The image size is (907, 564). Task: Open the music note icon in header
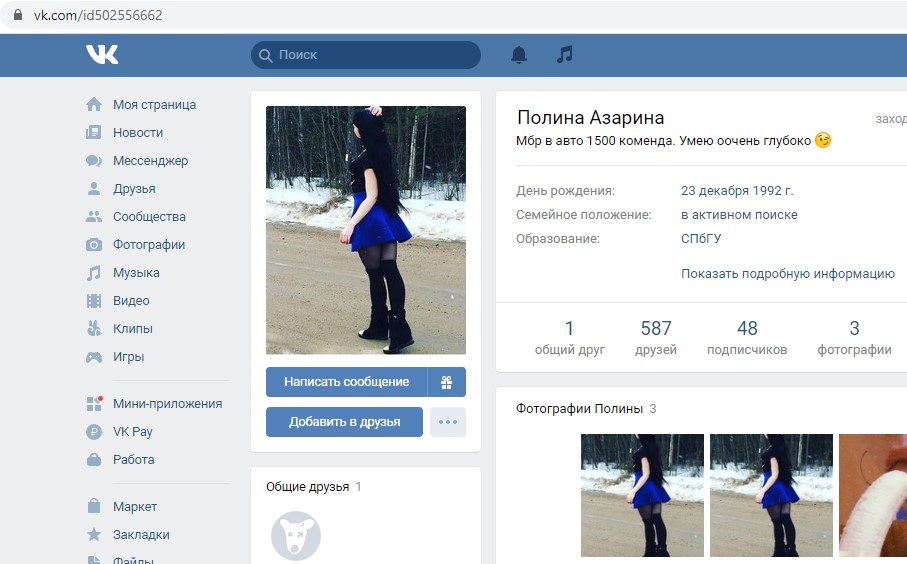point(565,55)
